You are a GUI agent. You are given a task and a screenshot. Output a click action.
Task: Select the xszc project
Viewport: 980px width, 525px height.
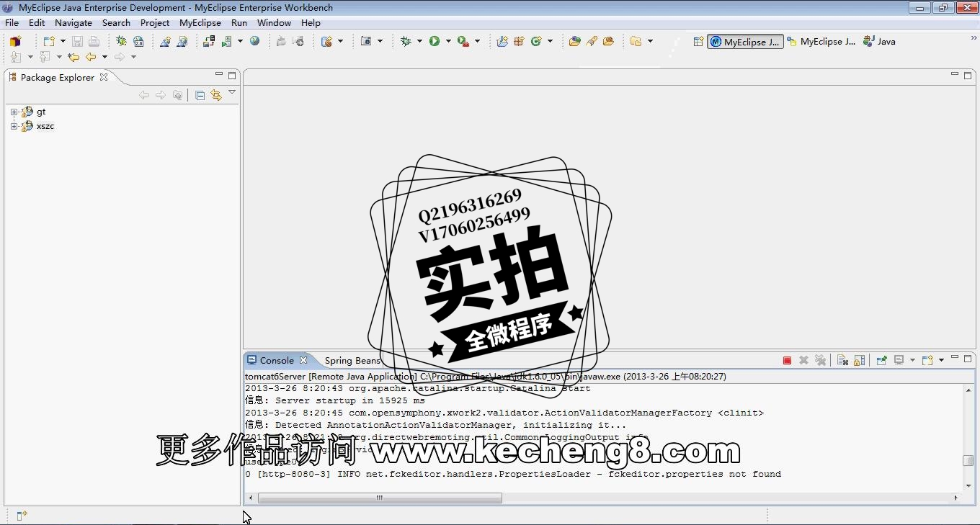[45, 126]
